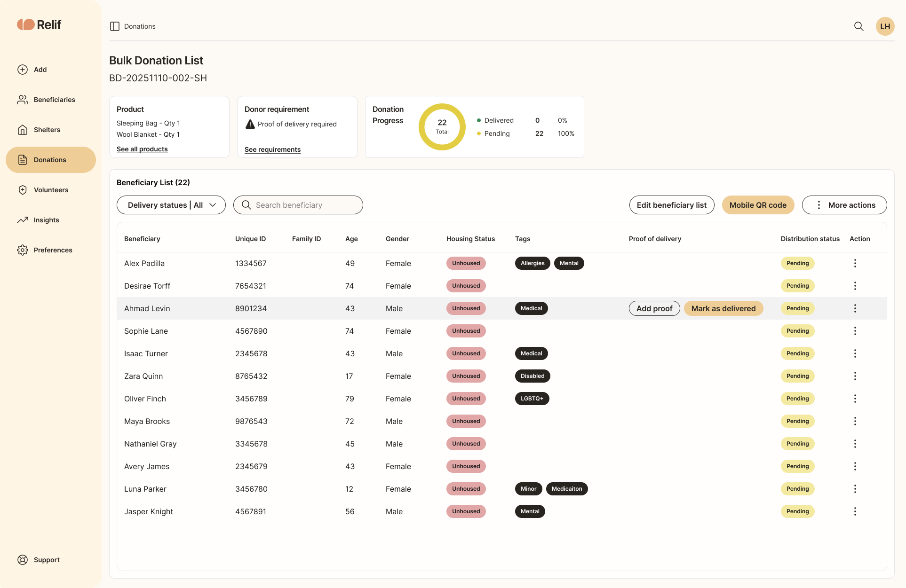Click the Allergies tag for Alex Padilla
906x588 pixels.
[532, 263]
